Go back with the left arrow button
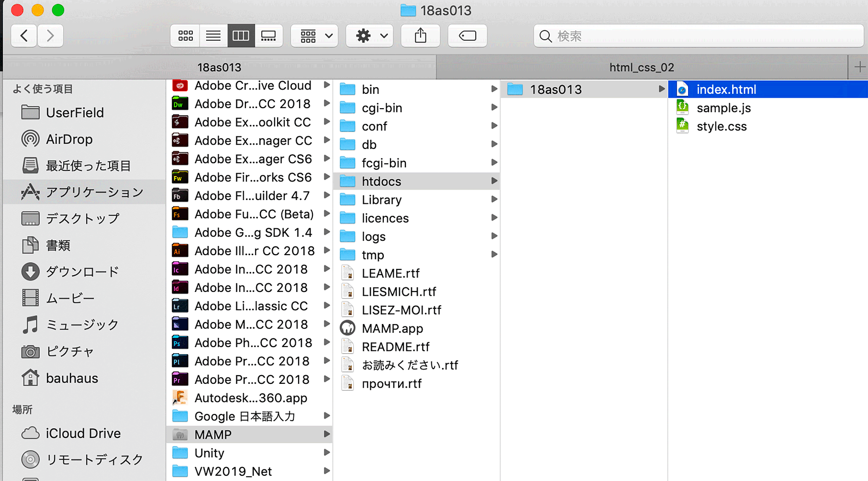Screen dimensions: 868x481 [24, 36]
